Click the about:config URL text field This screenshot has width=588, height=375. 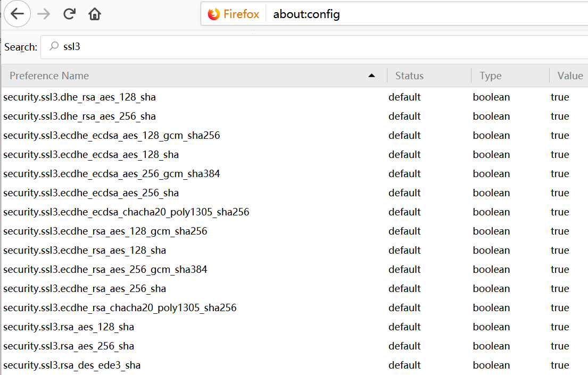point(372,14)
